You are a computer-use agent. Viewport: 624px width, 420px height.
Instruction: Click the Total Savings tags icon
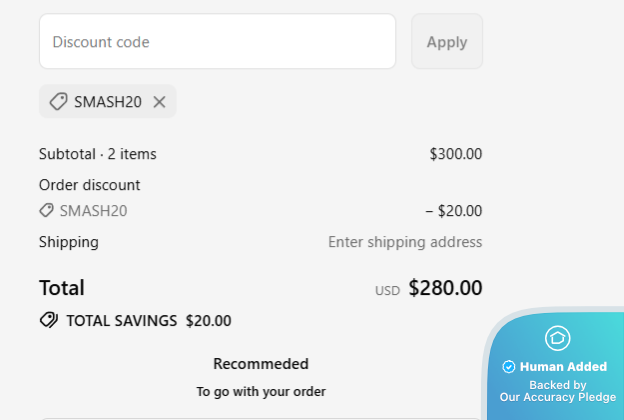point(48,321)
